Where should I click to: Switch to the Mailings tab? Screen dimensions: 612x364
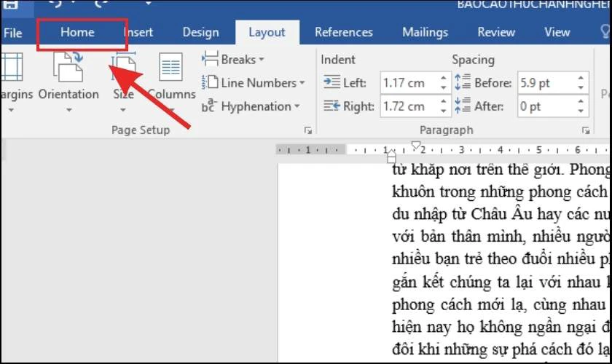pyautogui.click(x=425, y=32)
